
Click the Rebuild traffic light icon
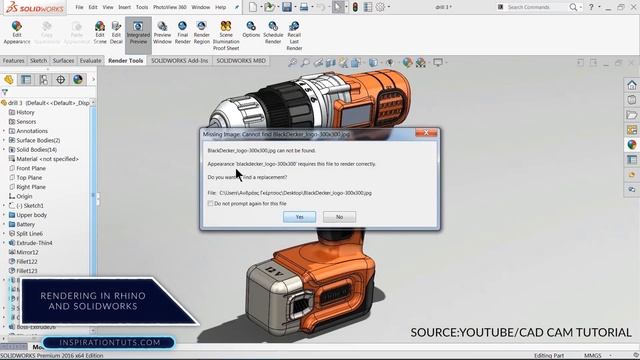pos(355,7)
